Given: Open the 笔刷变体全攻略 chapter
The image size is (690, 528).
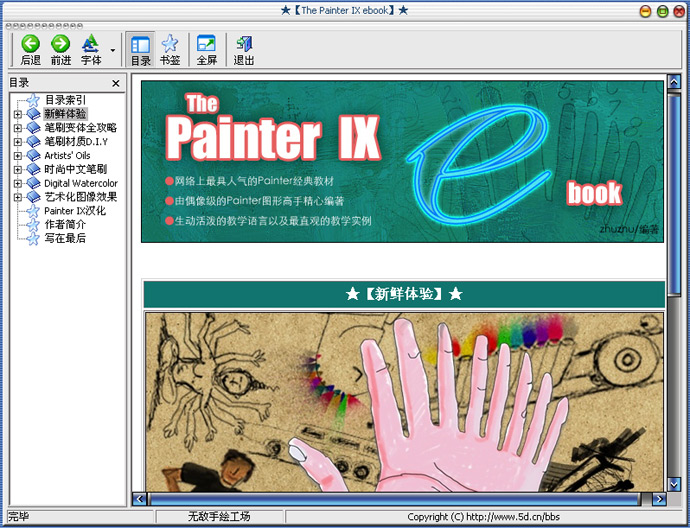Looking at the screenshot, I should coord(81,128).
